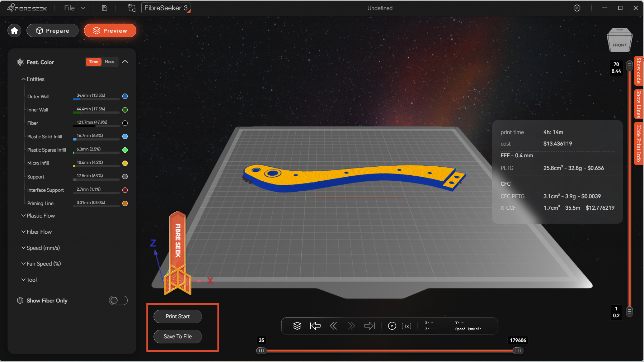Open the File dropdown menu
The image size is (644, 362).
click(75, 8)
